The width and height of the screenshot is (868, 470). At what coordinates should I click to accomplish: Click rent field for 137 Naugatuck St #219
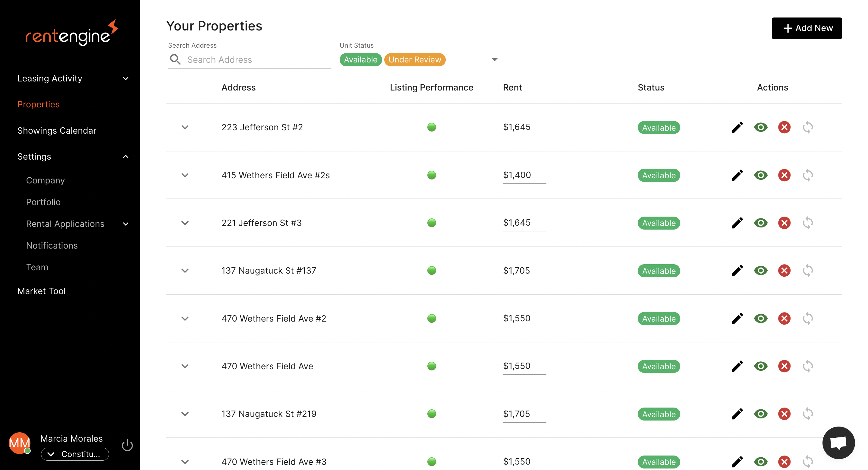(524, 414)
